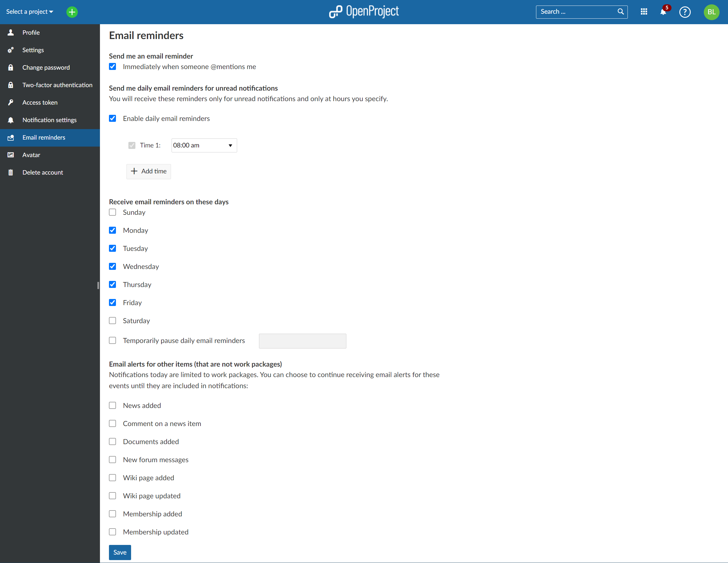Viewport: 728px width, 563px height.
Task: Click the notifications bell icon
Action: click(x=663, y=11)
